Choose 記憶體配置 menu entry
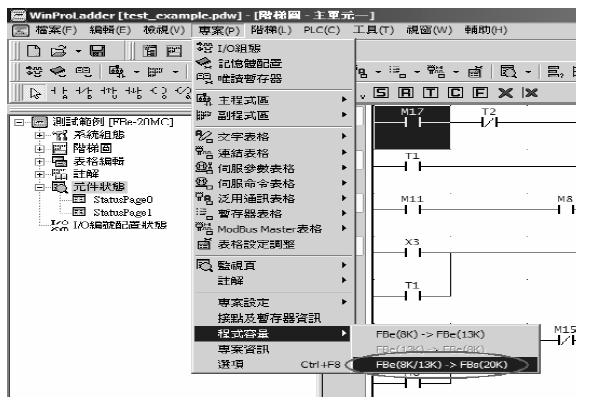This screenshot has height=407, width=603. tap(273, 63)
